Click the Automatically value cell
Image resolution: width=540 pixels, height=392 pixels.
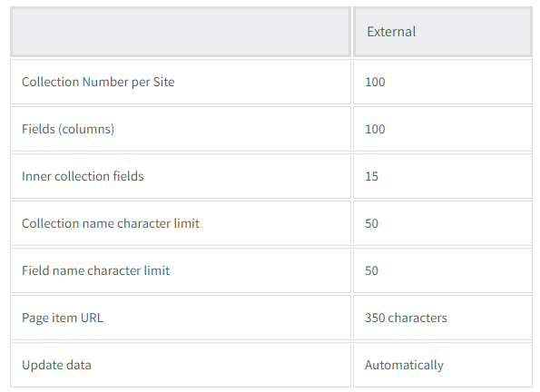[x=443, y=365]
